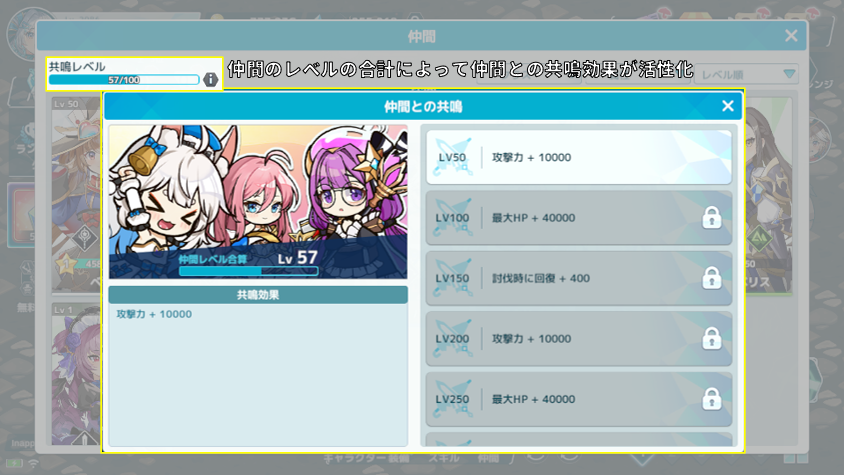Click the レベル順 dropdown arrow
Viewport: 844px width, 475px height.
point(789,74)
